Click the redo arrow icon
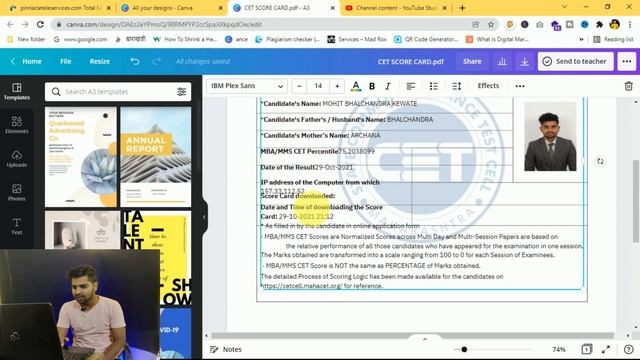 157,62
